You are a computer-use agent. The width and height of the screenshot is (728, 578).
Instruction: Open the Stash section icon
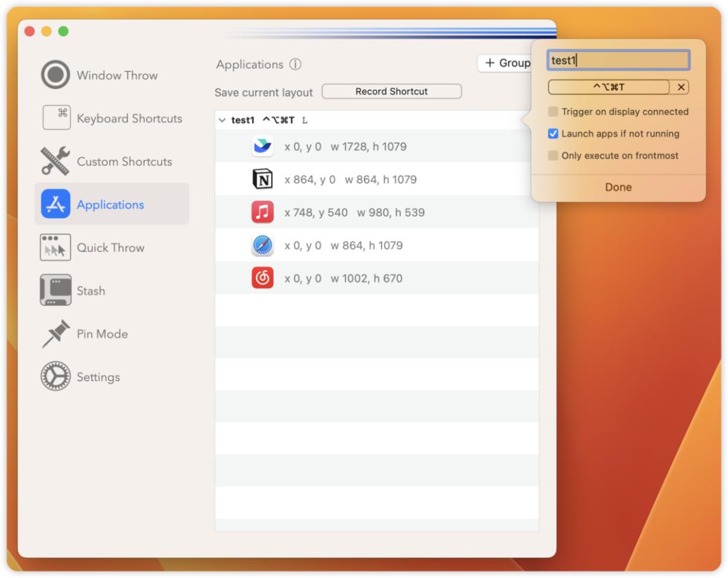(55, 290)
